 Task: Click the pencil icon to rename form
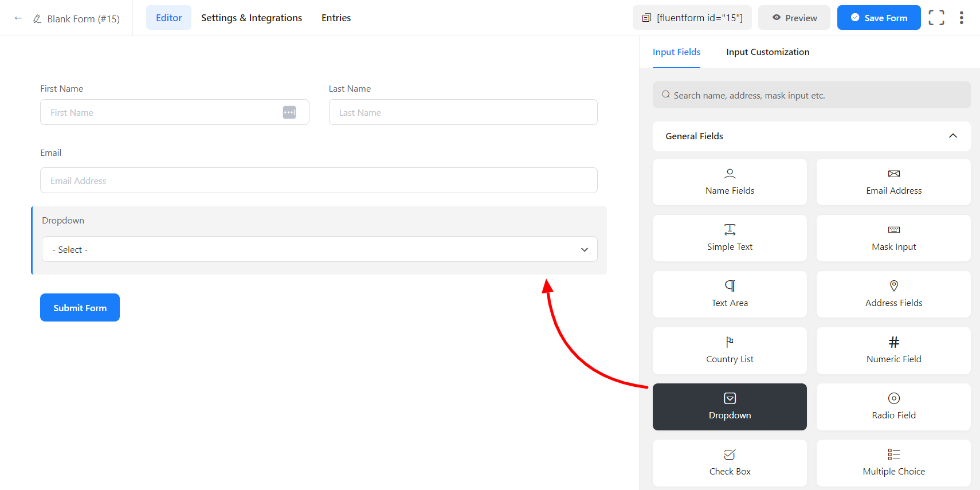click(37, 19)
